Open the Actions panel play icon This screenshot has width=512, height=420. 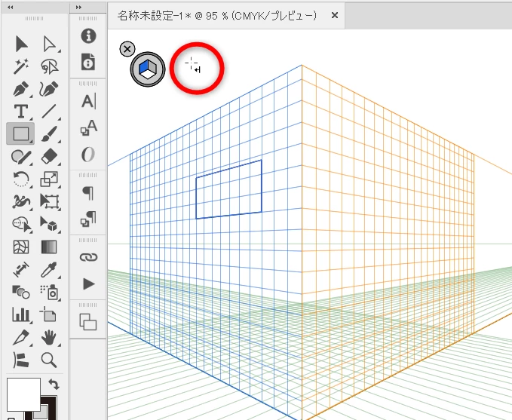[88, 284]
